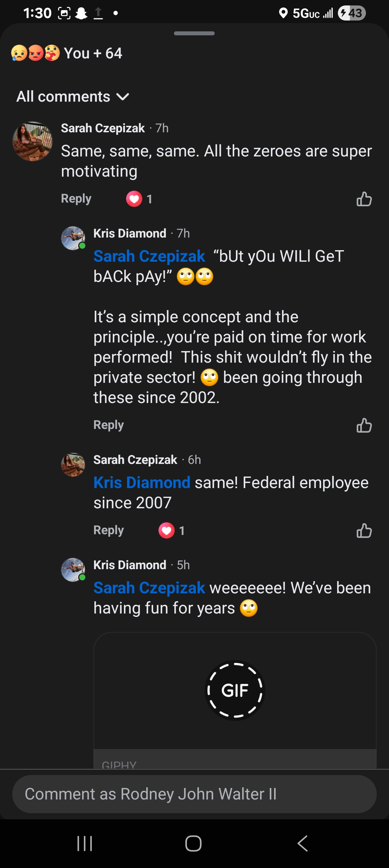Tap the blue Kris Diamond mention link

(142, 483)
